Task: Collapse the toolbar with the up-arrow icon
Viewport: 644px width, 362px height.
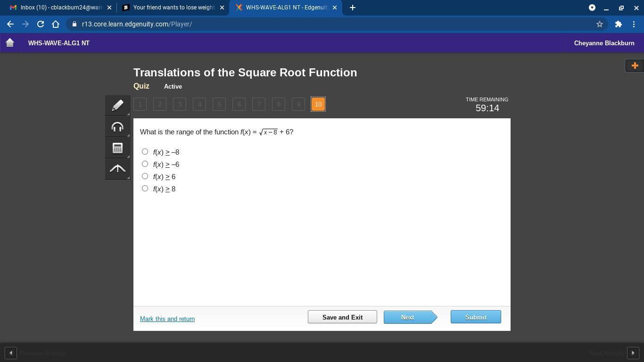Action: (x=117, y=169)
